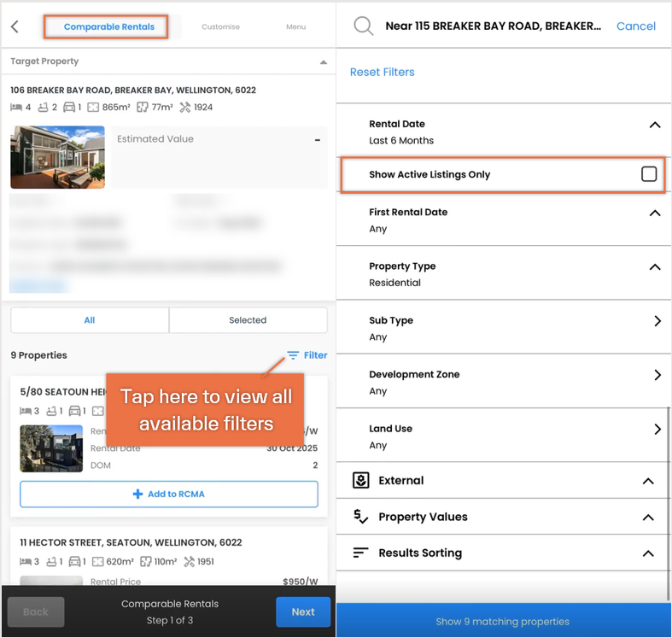Tick Show Active Listings Only checkbox
Viewport: 672px width, 638px height.
coord(649,174)
